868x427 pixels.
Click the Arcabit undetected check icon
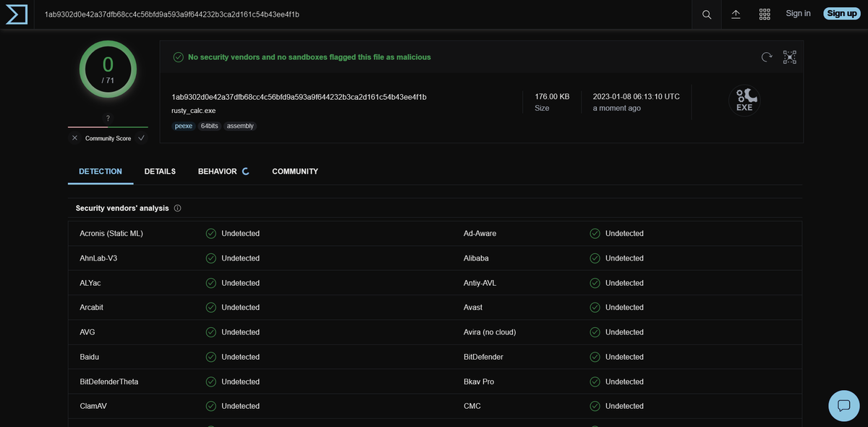point(210,308)
